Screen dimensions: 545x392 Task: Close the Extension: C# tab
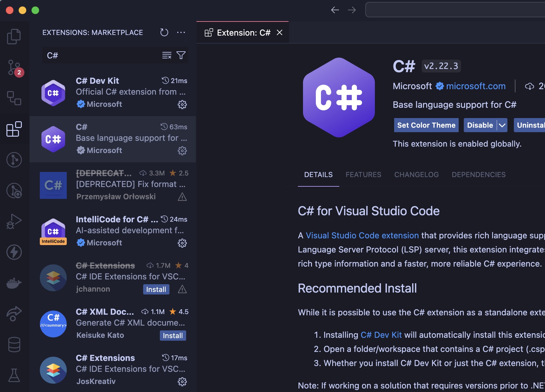click(x=280, y=32)
